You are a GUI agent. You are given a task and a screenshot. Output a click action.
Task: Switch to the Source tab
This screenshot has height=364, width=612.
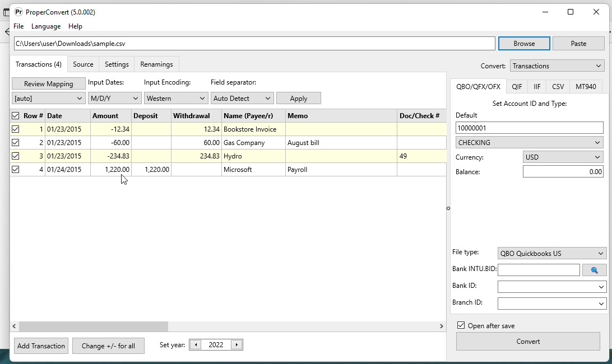pyautogui.click(x=83, y=64)
